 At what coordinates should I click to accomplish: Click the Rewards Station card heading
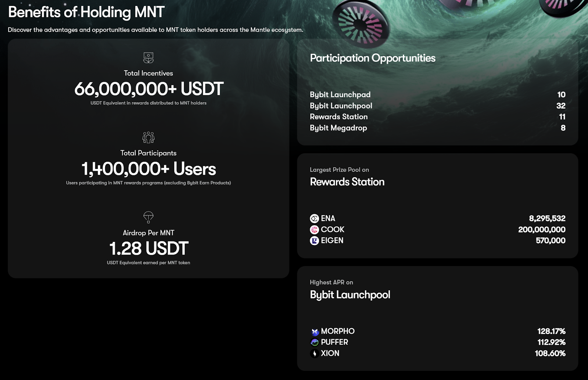pyautogui.click(x=347, y=182)
